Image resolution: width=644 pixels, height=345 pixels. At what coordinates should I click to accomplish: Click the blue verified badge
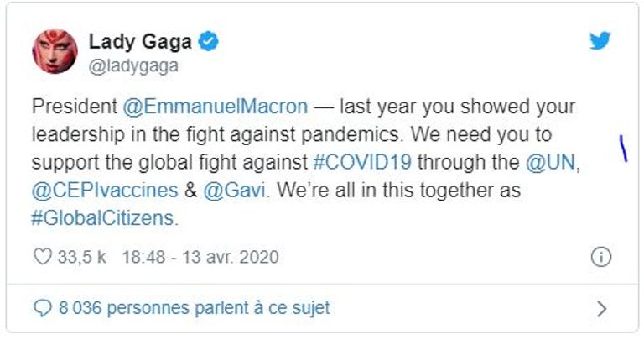pos(209,42)
